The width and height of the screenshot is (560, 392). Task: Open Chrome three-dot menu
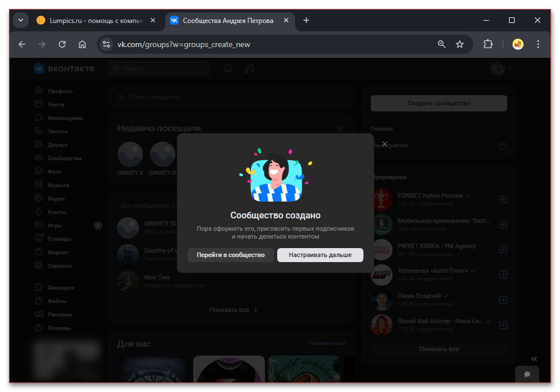[x=538, y=44]
